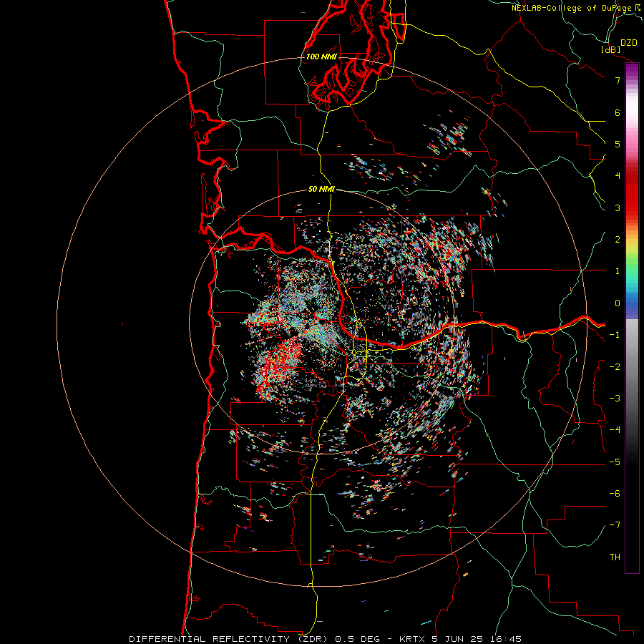Click the "-3" tick label on the color scale
Screen dimensions: 644x644
pyautogui.click(x=615, y=399)
